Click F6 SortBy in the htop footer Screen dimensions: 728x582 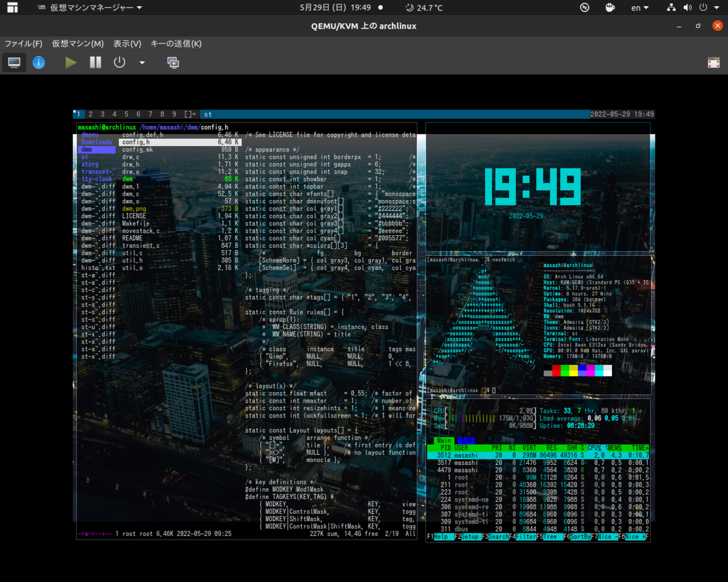[578, 537]
